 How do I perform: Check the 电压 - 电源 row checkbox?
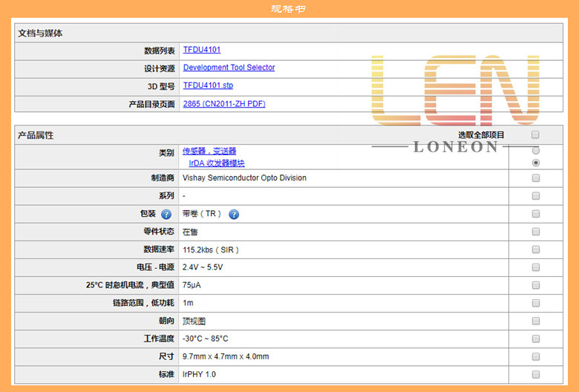click(x=535, y=267)
